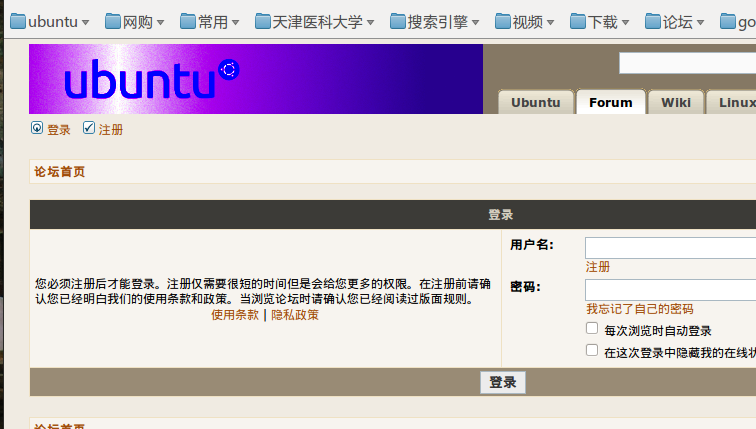Tick the hide online status checkbox
The width and height of the screenshot is (756, 429).
click(592, 350)
